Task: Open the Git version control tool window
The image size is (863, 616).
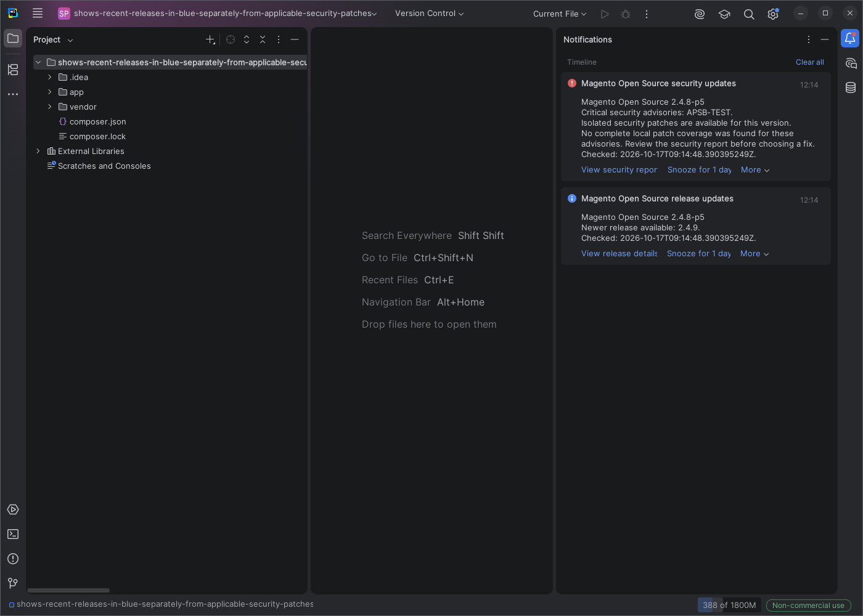Action: pyautogui.click(x=13, y=583)
